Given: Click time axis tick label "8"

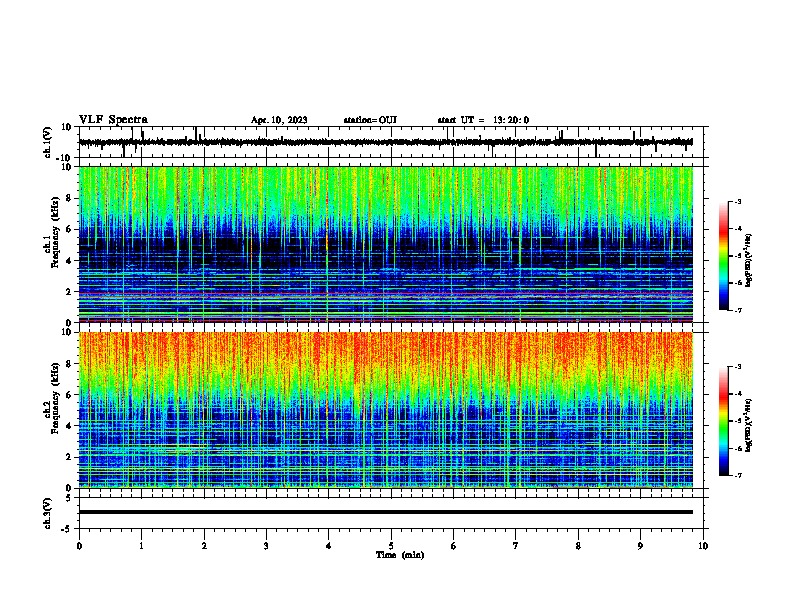Looking at the screenshot, I should pos(578,546).
